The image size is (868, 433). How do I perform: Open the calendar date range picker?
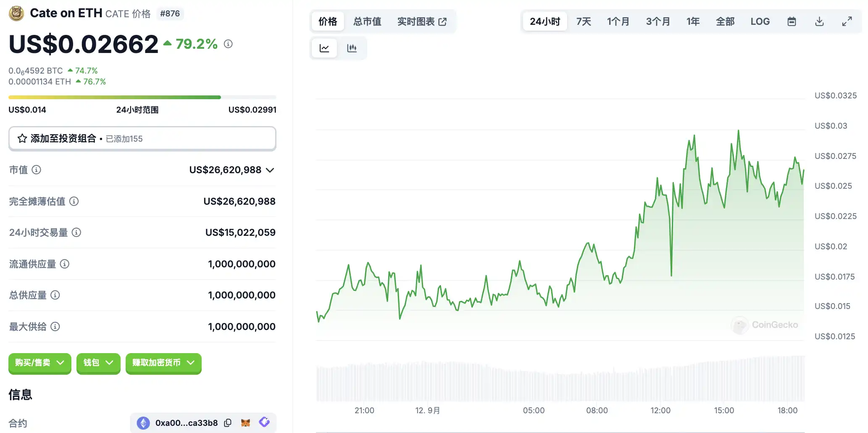[x=792, y=21]
